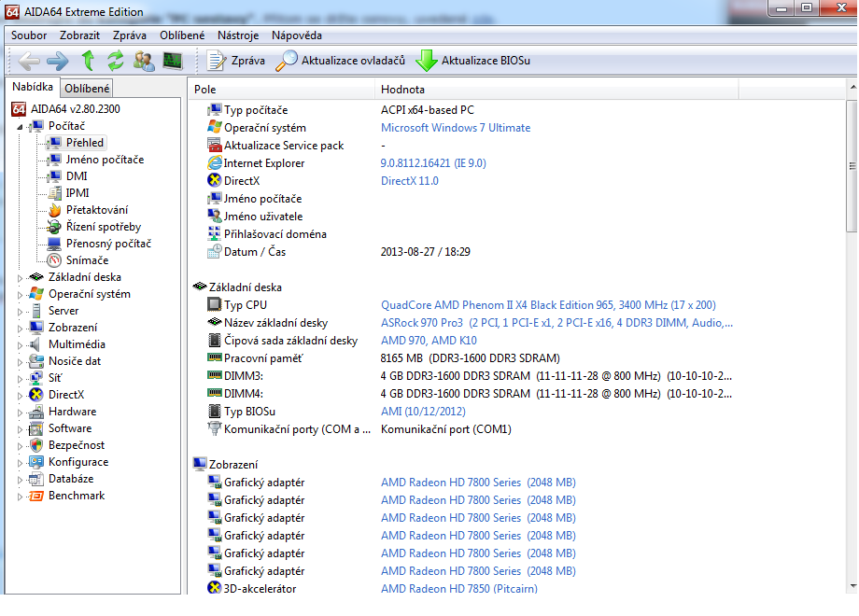The image size is (859, 616).
Task: Click the Microsoft Windows 7 Ultimate link
Action: pos(455,128)
